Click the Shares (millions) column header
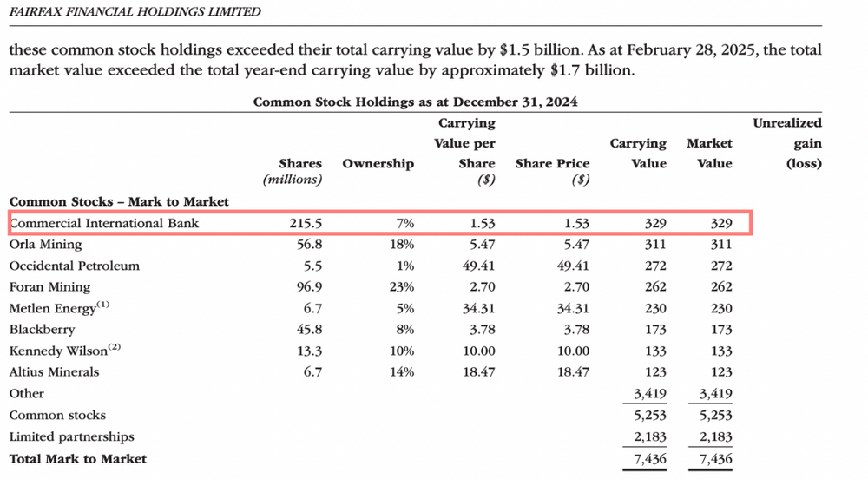The height and width of the screenshot is (479, 868). pos(293,171)
